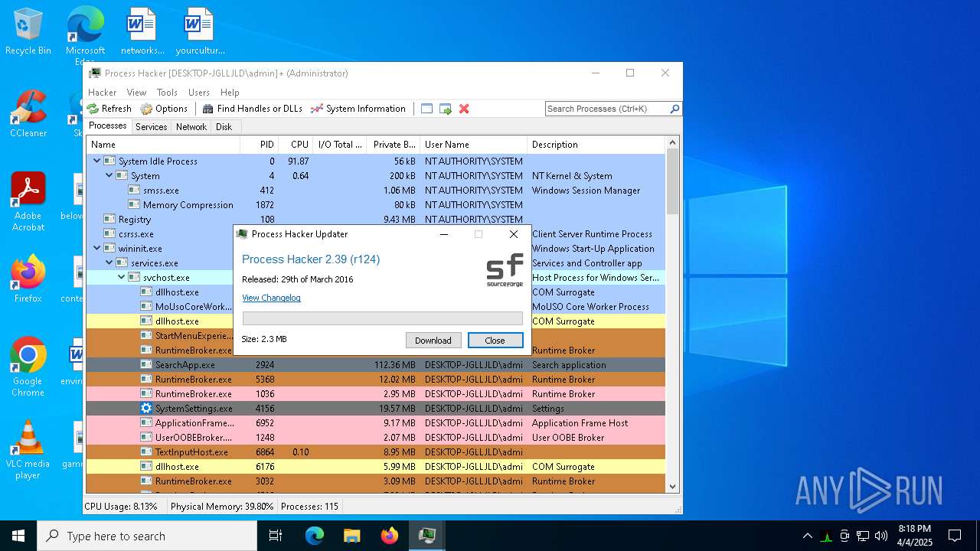Open the CCleaner desktop icon
This screenshot has height=551, width=980.
(x=28, y=113)
